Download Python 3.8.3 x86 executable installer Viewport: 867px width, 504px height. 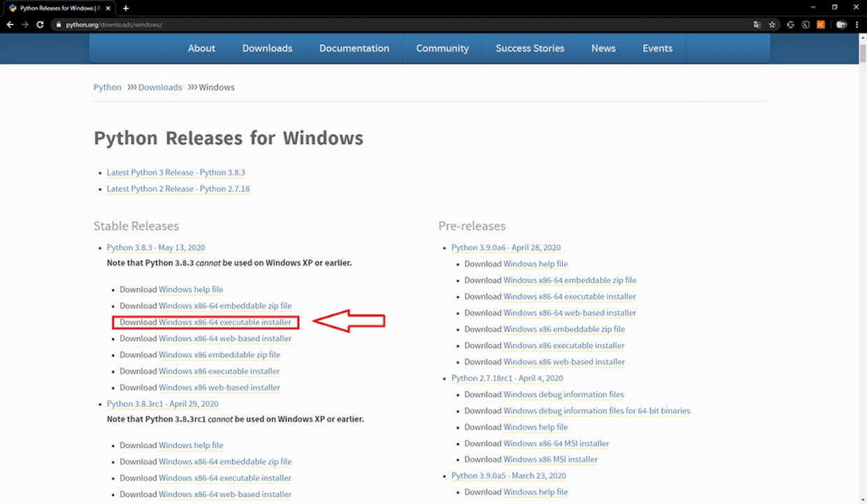(x=219, y=371)
